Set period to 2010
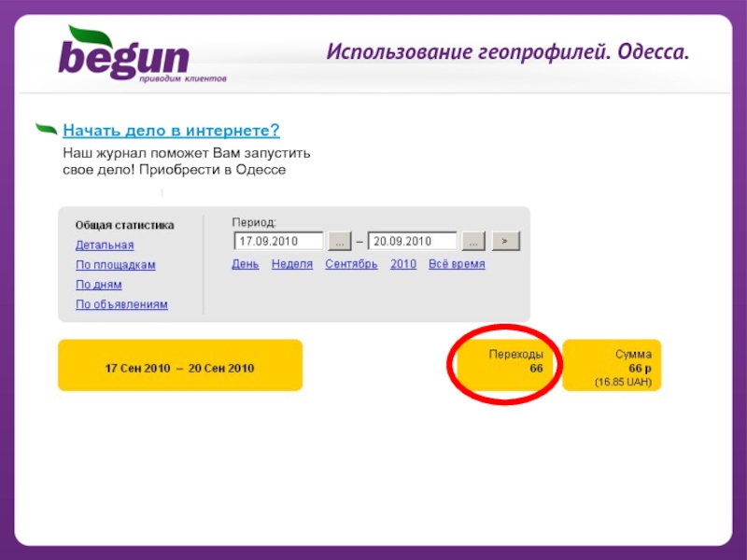 [403, 264]
